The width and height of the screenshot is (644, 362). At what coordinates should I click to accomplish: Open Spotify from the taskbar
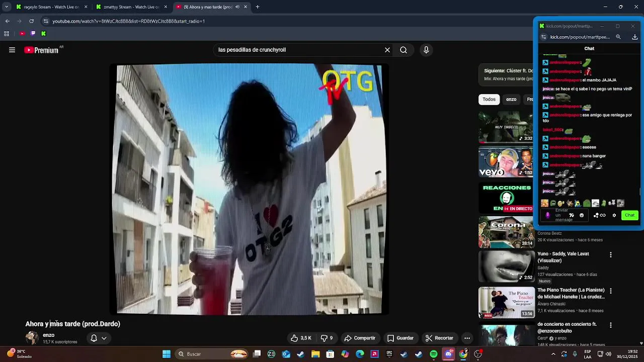pos(434,354)
